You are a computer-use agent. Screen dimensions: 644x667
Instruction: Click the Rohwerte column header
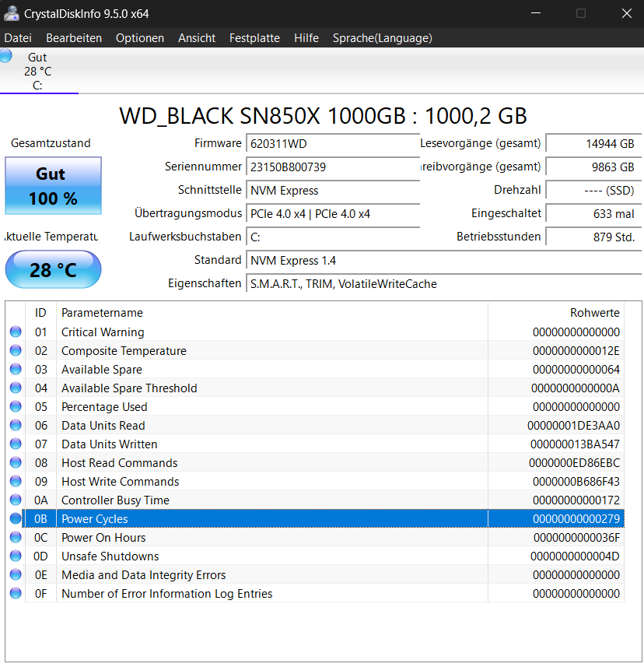coord(556,313)
